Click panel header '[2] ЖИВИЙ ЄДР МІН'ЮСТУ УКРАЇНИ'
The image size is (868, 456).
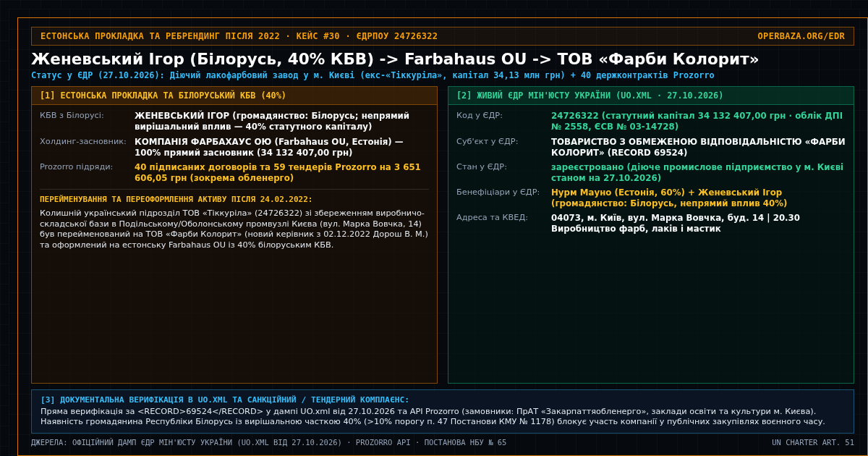point(651,96)
